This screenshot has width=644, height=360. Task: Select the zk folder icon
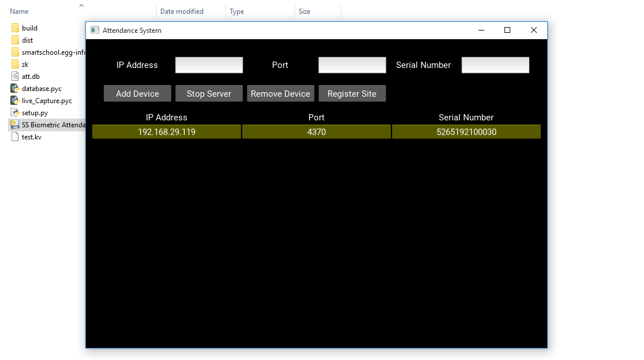coord(15,65)
